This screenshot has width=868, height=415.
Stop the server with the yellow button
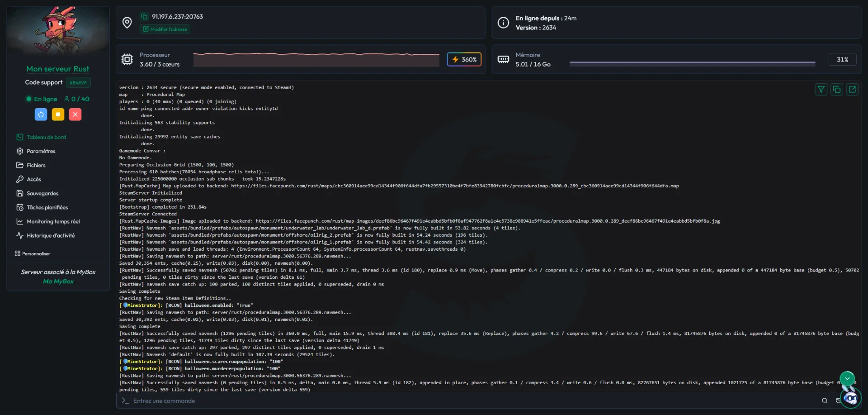[x=58, y=114]
